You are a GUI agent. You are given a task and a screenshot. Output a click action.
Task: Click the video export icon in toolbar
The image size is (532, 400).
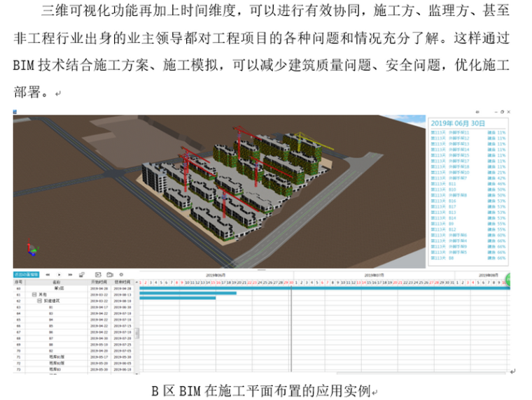[x=98, y=275]
